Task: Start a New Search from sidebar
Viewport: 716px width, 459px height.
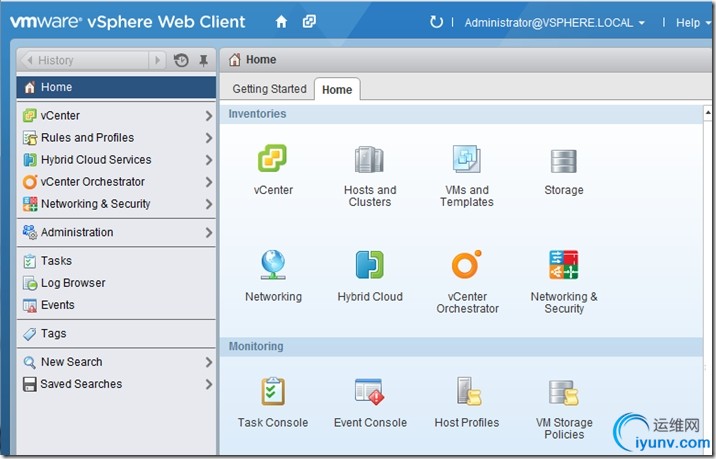Action: 116,362
